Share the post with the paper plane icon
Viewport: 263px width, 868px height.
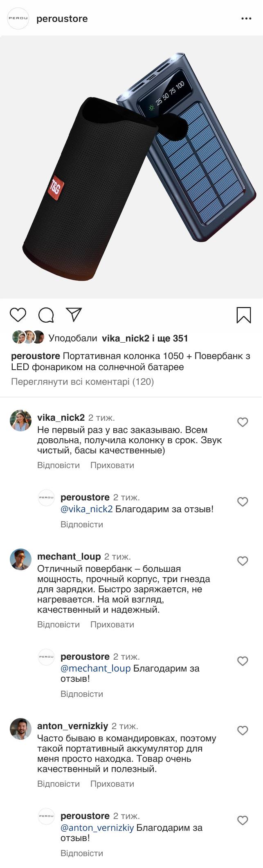74,314
